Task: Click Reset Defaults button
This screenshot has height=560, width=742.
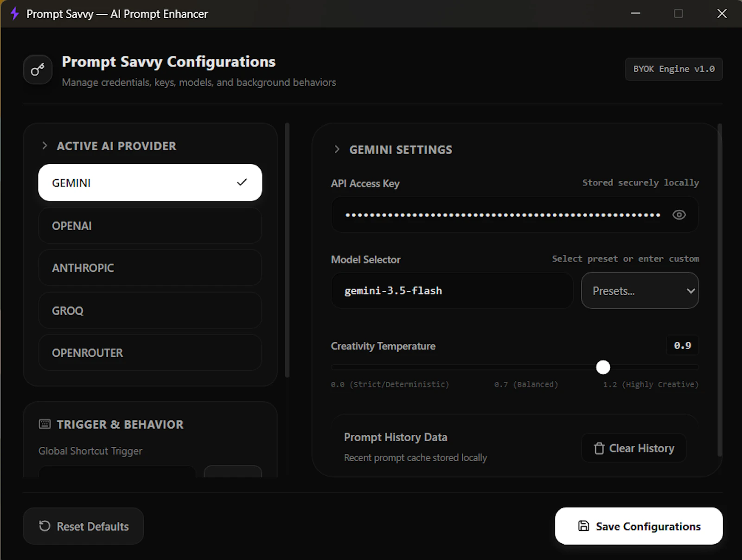Action: pos(83,526)
